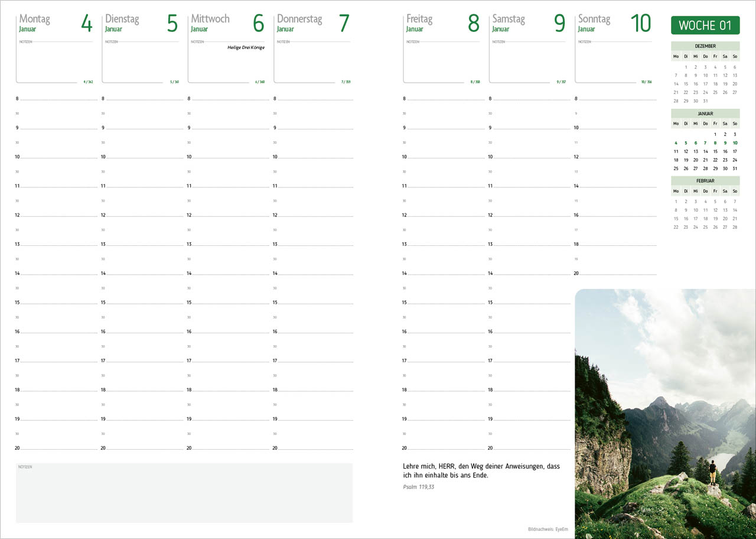756x539 pixels.
Task: Click the green WOCHE 01 badge
Action: coord(705,25)
